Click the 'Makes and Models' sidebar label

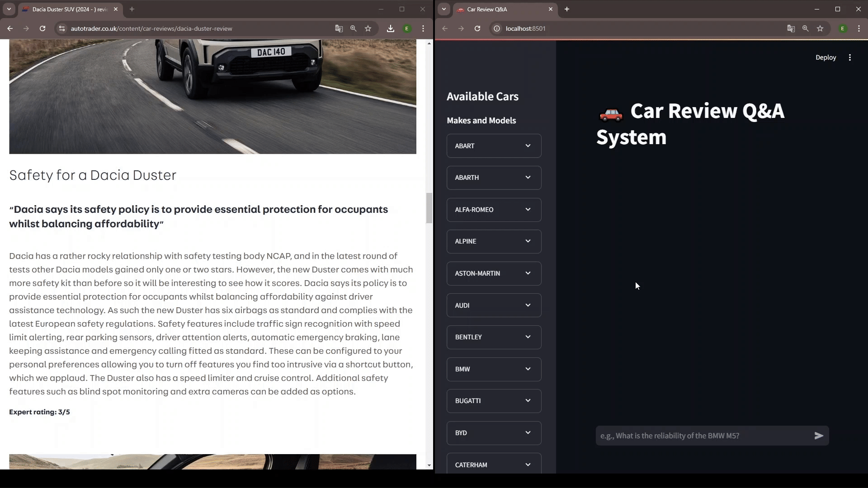pos(481,121)
